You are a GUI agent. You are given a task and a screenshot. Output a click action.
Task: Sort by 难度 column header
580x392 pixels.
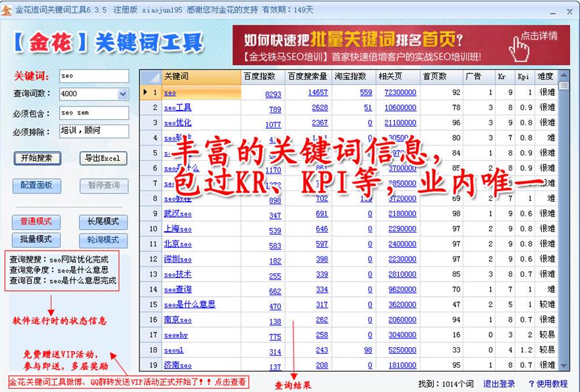(x=546, y=76)
